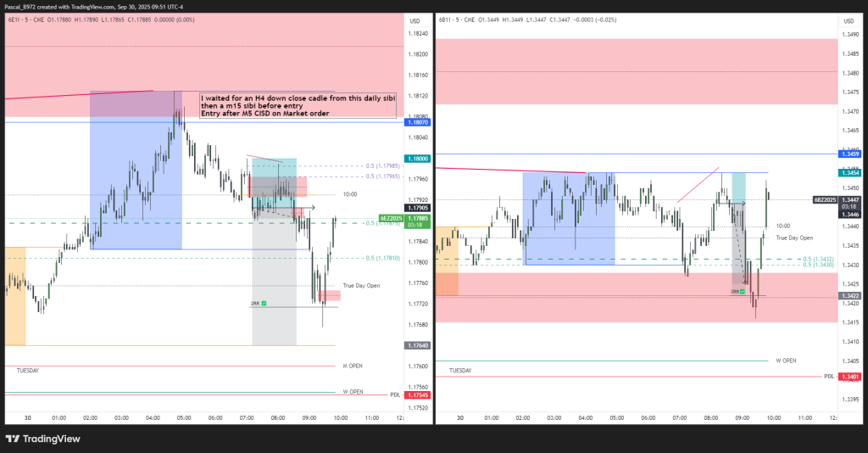The width and height of the screenshot is (868, 453).
Task: Click the blue 1.18070 price label
Action: (x=418, y=123)
